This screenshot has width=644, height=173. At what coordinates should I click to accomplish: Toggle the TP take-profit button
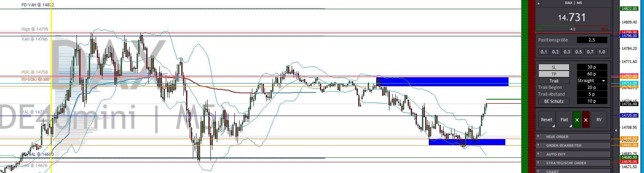(x=554, y=74)
